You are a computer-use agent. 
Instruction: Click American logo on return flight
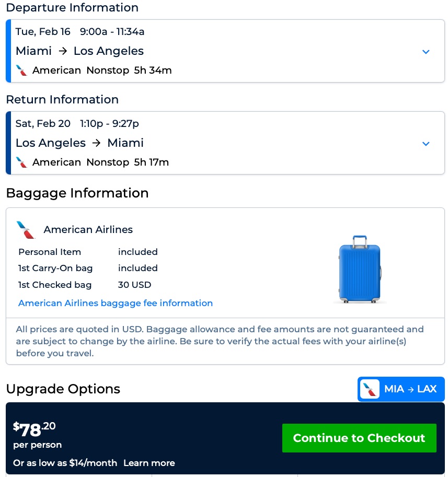click(x=21, y=162)
